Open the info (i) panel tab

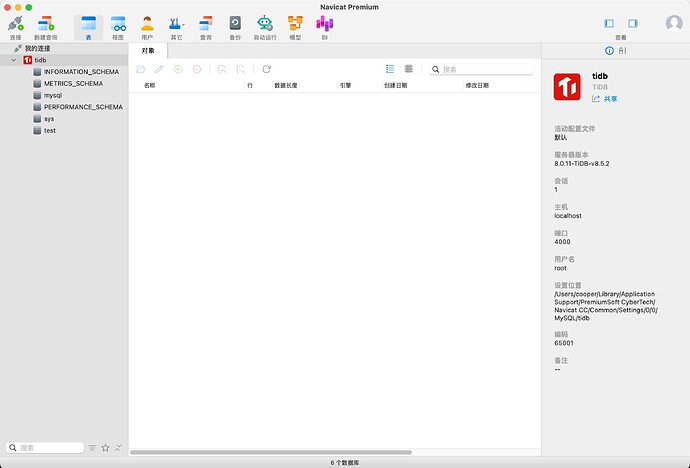point(609,51)
